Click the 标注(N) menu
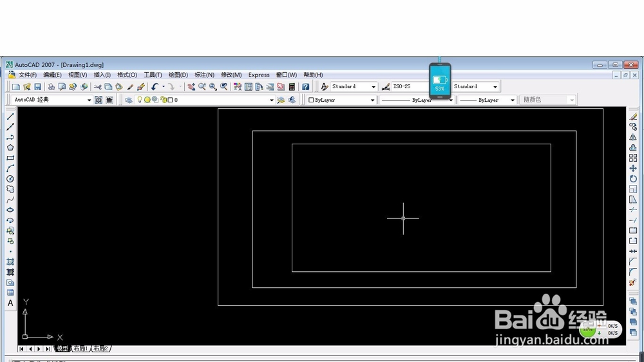644x362 pixels. [204, 75]
